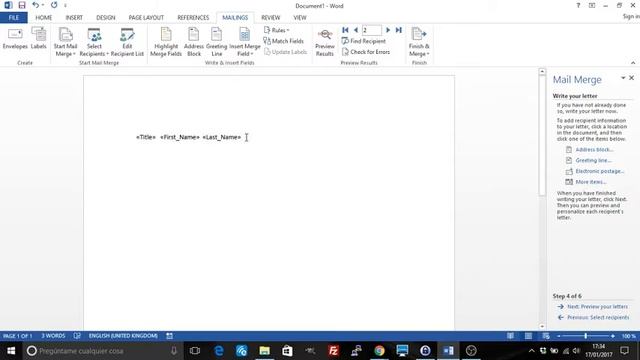Save the document from Quick Access
640x360 pixels.
pyautogui.click(x=22, y=5)
